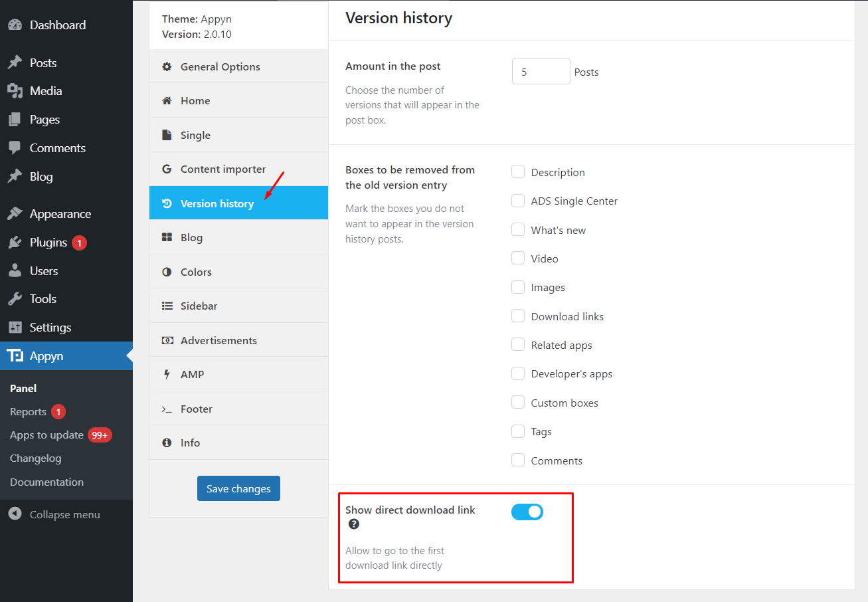This screenshot has height=602, width=868.
Task: Click the lightning bolt icon beside AMP
Action: (x=167, y=374)
